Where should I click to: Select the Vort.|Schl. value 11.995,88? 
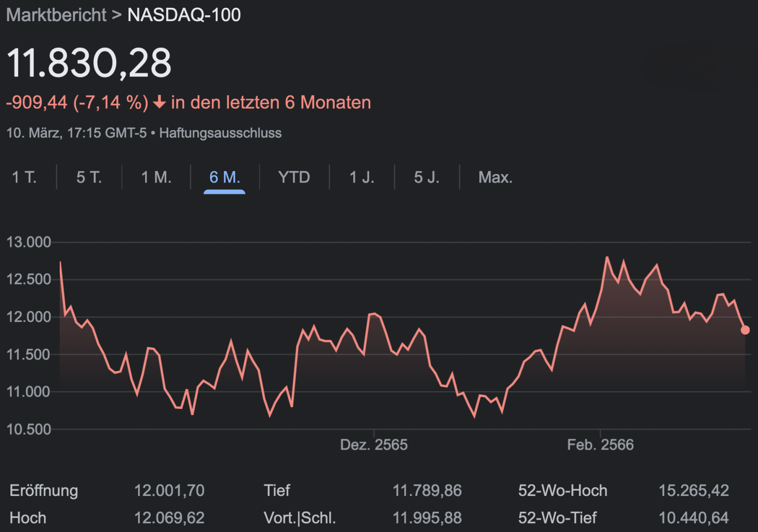427,518
